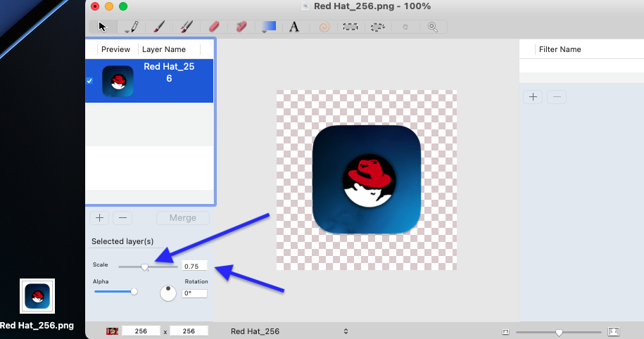
Task: Click the Merge layers button
Action: coord(183,217)
